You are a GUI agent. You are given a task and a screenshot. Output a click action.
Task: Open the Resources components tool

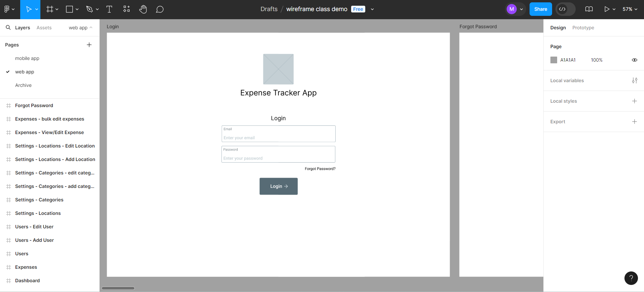click(127, 9)
